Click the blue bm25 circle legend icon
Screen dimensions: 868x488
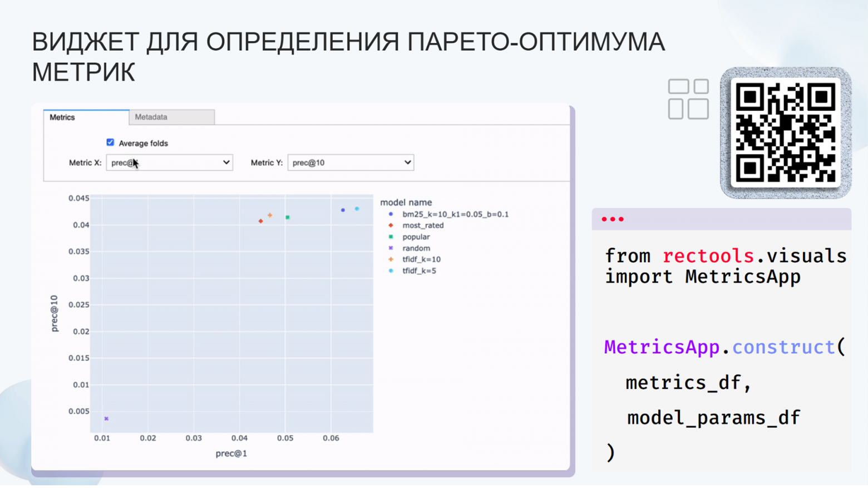point(391,214)
